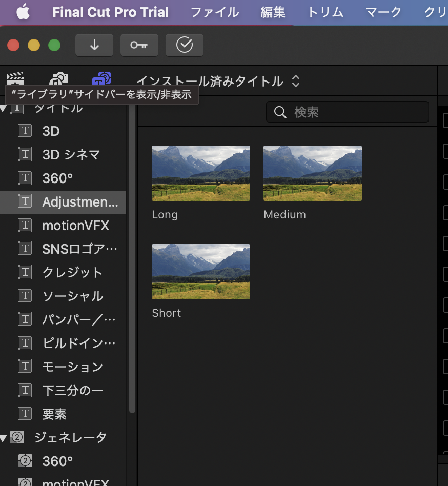Select 360° under ジェネレータ

[x=63, y=461]
